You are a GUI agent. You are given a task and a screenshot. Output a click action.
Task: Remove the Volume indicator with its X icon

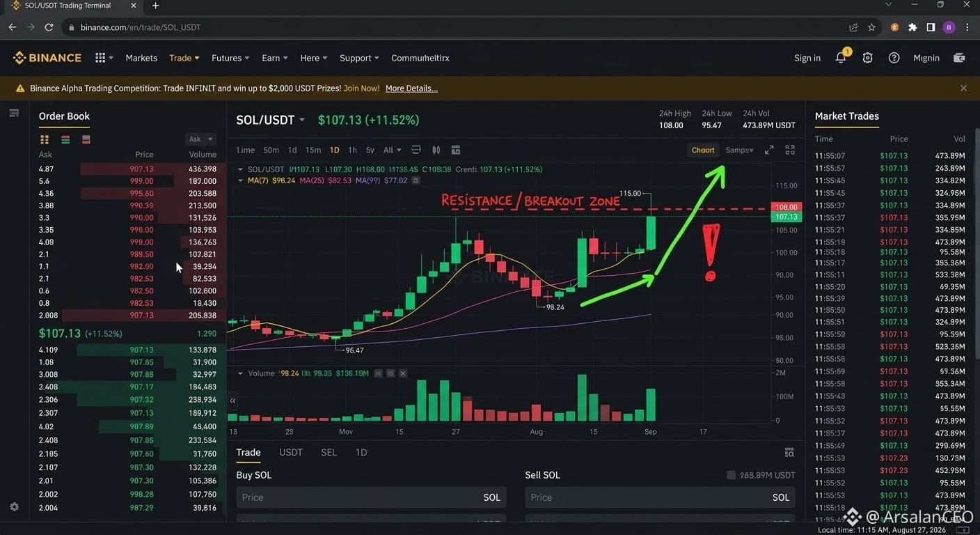(403, 373)
